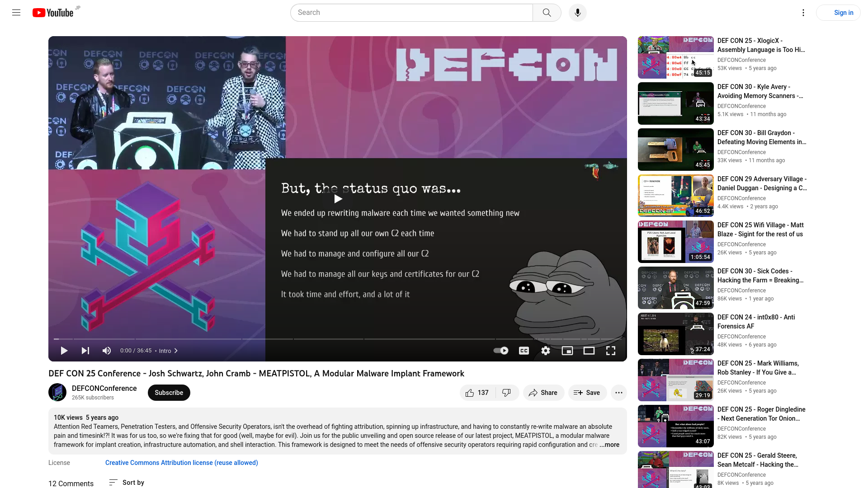Click the 12 Comments heading
868x488 pixels.
tap(71, 483)
